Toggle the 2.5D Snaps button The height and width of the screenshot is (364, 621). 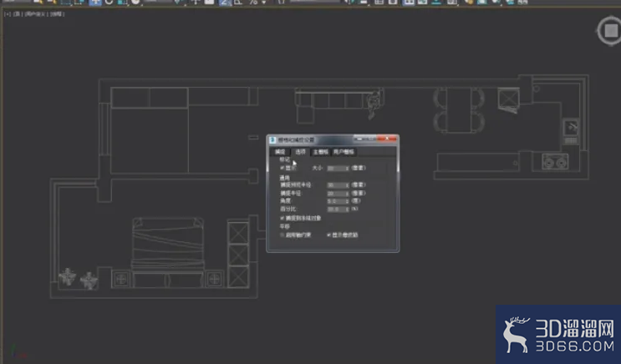coord(225,2)
